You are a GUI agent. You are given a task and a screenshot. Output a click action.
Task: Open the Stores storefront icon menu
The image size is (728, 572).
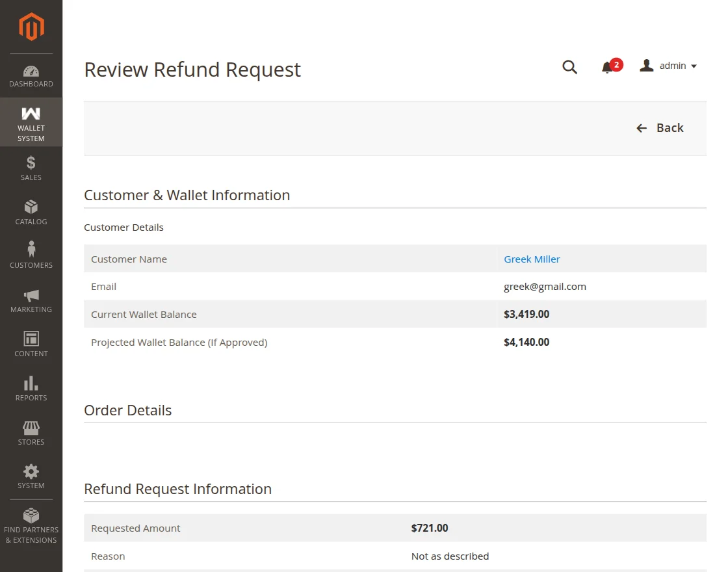(x=31, y=428)
